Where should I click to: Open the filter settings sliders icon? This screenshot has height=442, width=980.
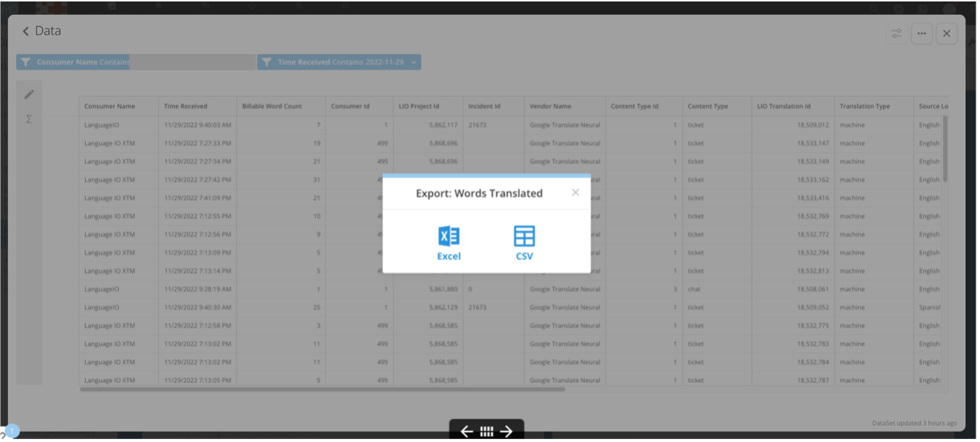(x=896, y=33)
